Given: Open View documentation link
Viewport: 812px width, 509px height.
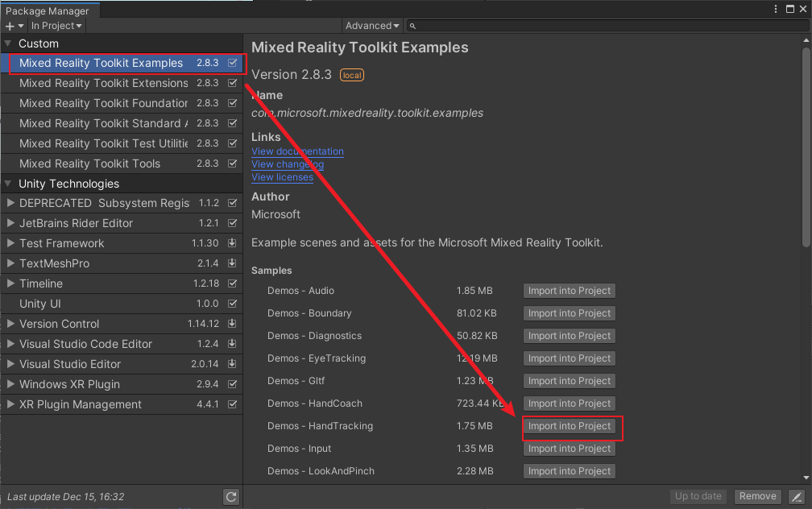Looking at the screenshot, I should coord(297,151).
